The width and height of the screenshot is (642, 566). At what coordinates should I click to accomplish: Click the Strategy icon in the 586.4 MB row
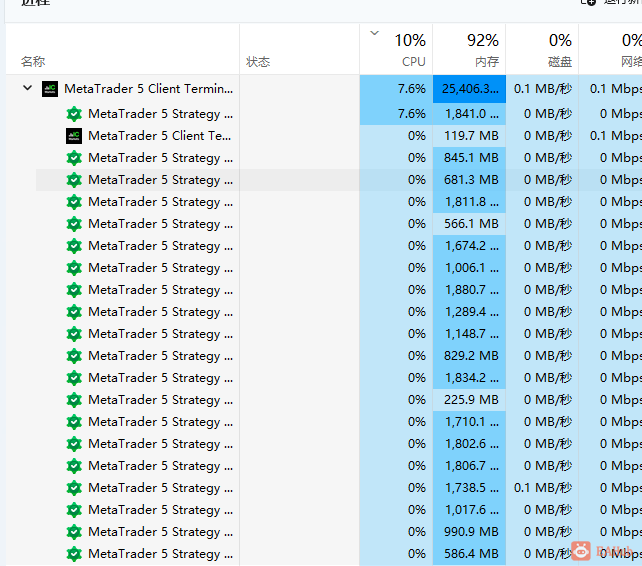coord(74,554)
